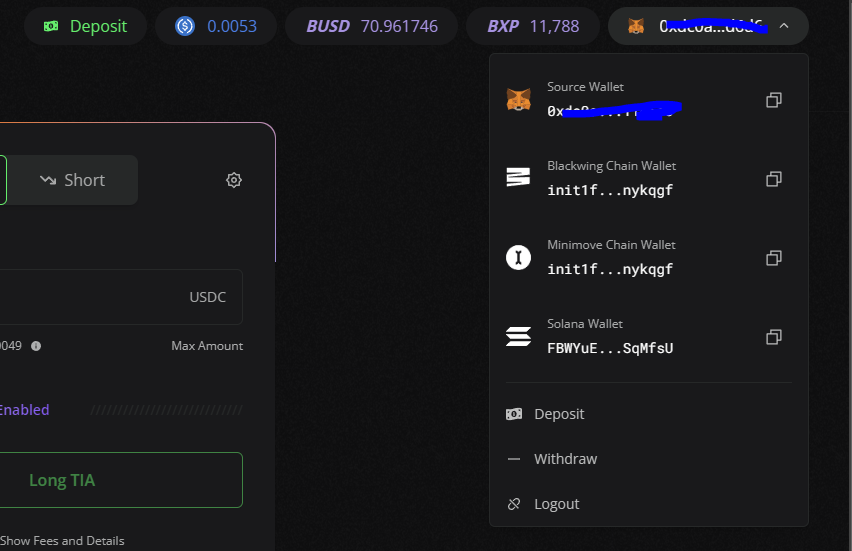852x551 pixels.
Task: Click the MetaMask fox icon in Source Wallet
Action: pos(518,100)
